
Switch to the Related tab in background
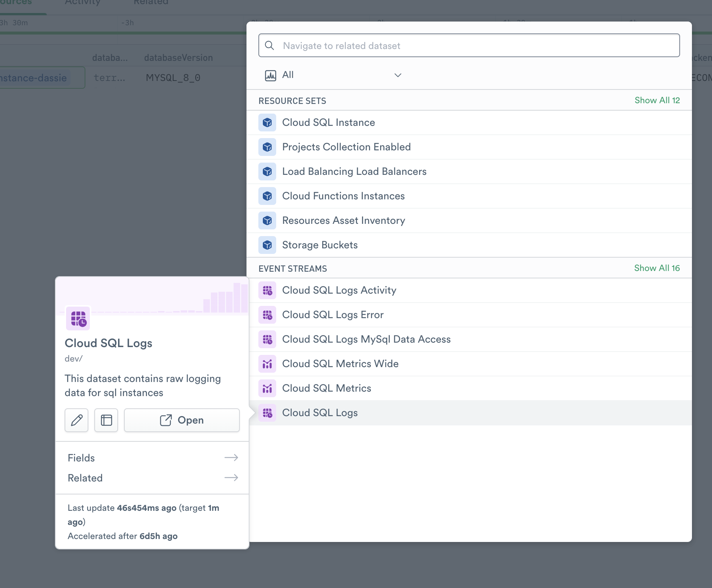[x=151, y=3]
